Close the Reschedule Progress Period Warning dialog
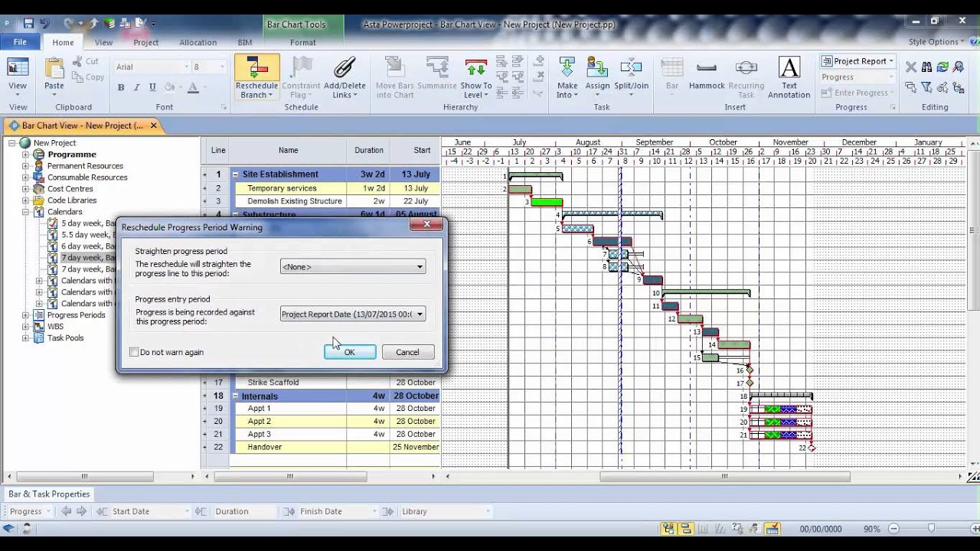 click(x=426, y=224)
